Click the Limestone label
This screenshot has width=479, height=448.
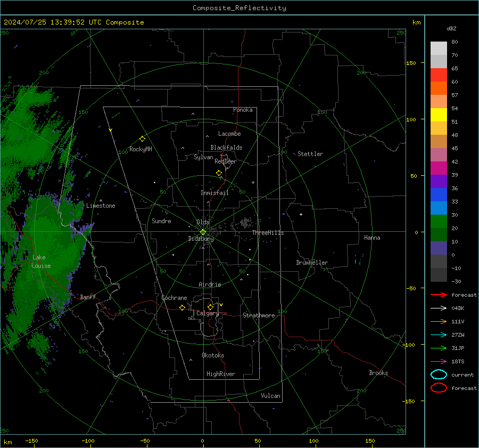[101, 206]
